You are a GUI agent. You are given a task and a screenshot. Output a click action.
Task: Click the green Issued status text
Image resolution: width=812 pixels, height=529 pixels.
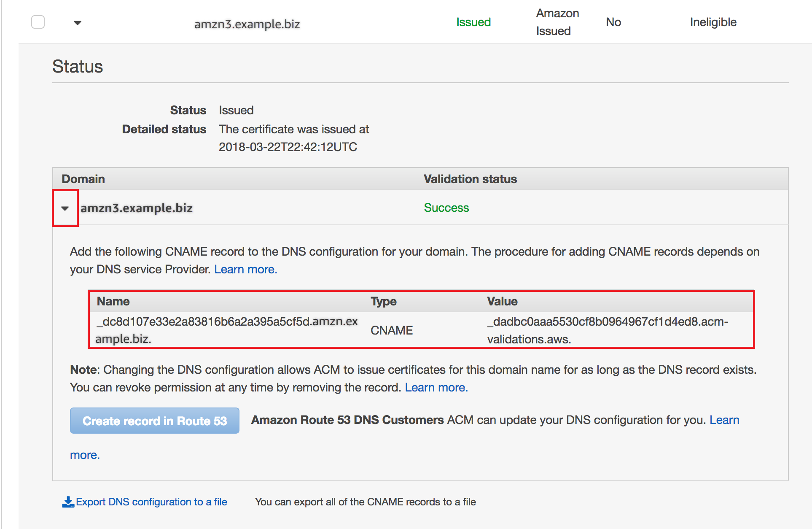pyautogui.click(x=473, y=22)
